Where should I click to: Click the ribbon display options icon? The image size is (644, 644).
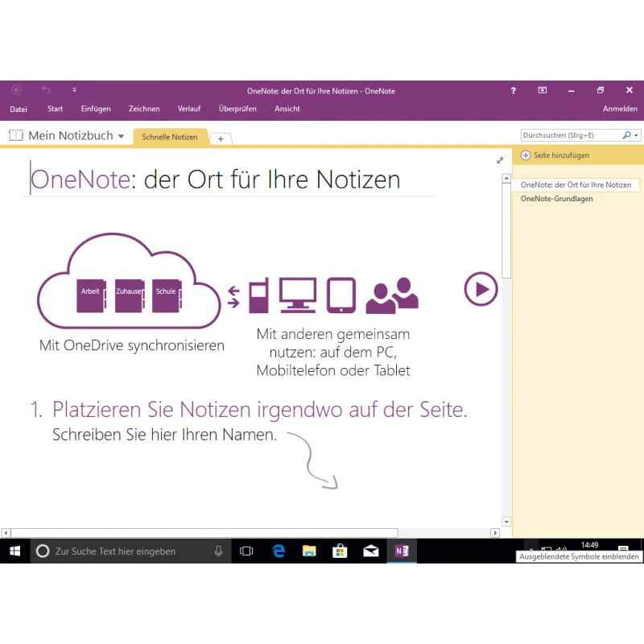543,91
